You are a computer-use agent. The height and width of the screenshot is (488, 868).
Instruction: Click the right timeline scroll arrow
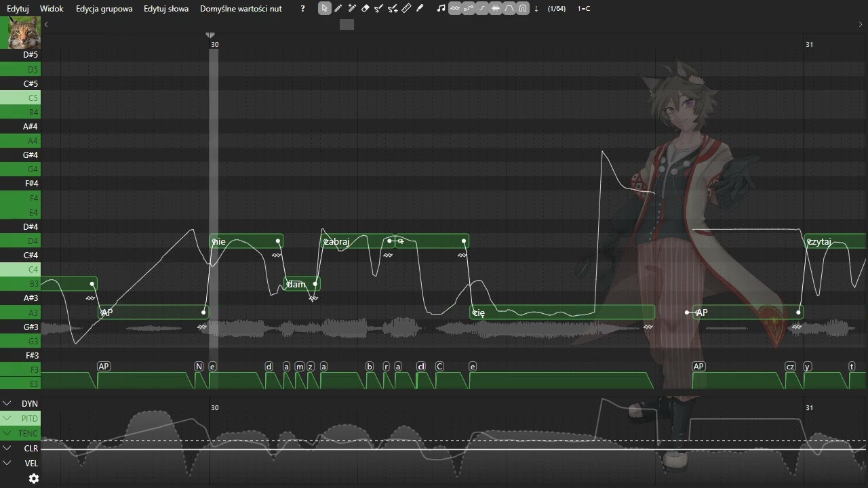[861, 24]
